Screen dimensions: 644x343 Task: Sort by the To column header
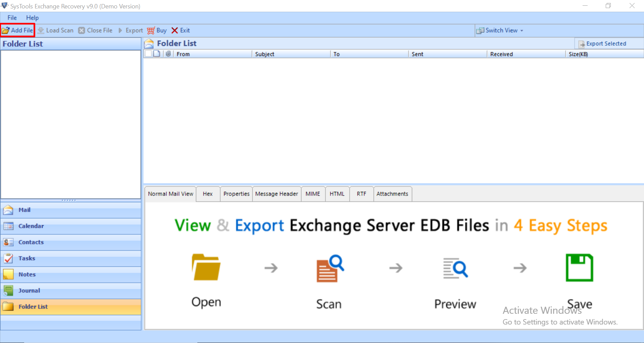369,54
